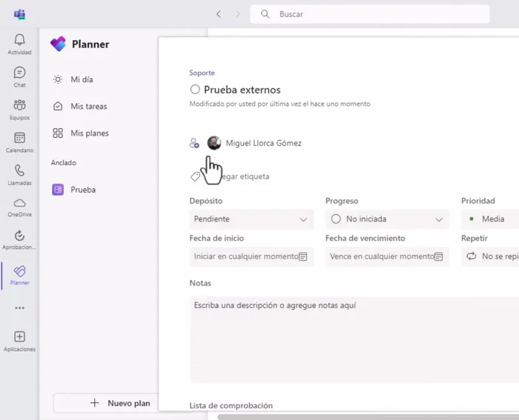Select Mi día in Planner menu
The height and width of the screenshot is (420, 519).
[x=82, y=79]
